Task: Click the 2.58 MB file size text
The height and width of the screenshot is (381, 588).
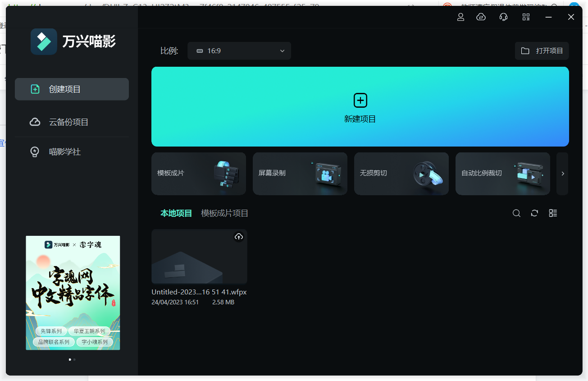Action: pyautogui.click(x=223, y=302)
